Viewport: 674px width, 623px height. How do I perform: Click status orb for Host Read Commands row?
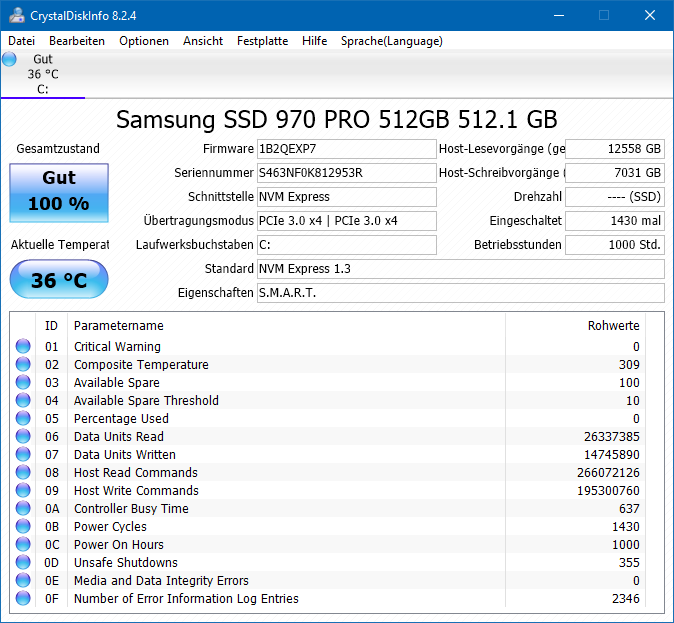click(x=23, y=472)
